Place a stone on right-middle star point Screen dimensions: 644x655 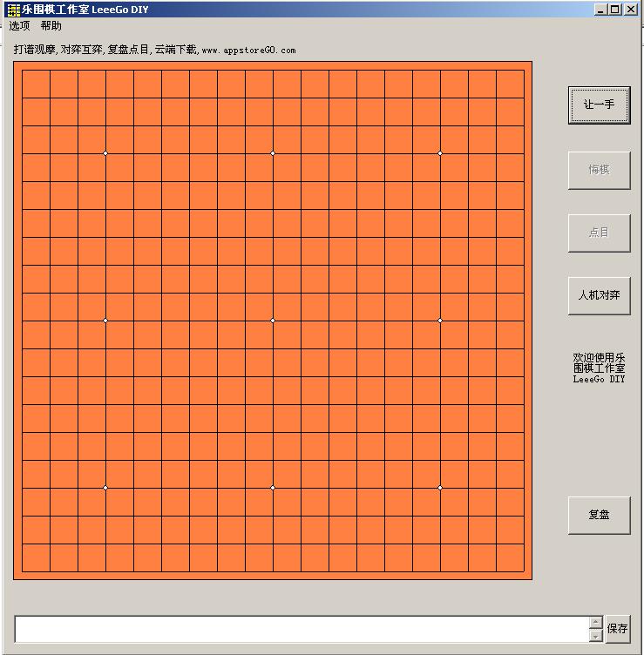440,321
